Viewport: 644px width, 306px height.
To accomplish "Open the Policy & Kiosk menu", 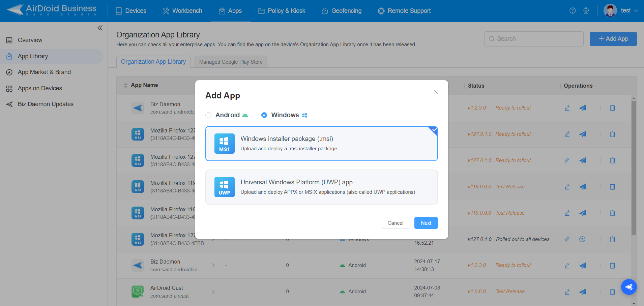I will coord(282,10).
